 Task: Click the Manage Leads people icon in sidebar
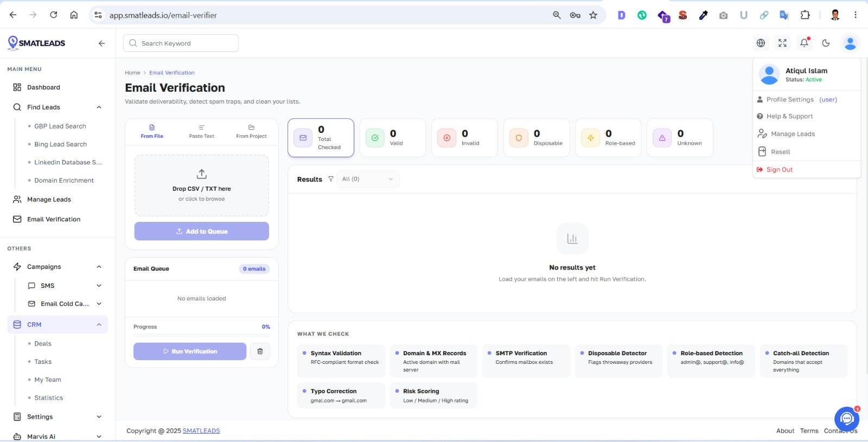17,200
